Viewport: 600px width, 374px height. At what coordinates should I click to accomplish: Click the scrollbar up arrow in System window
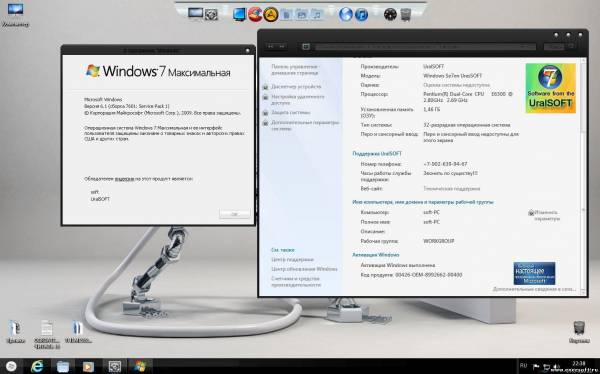pos(583,60)
